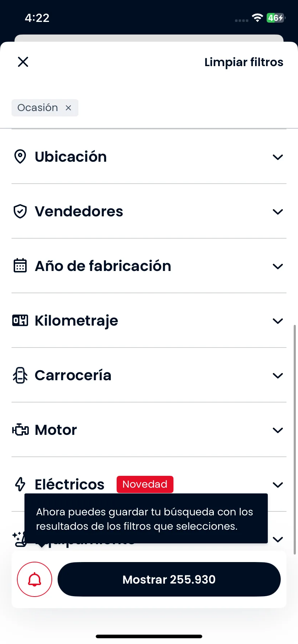Tap the car body icon beside Carrocería
The image size is (298, 644).
[x=20, y=376]
